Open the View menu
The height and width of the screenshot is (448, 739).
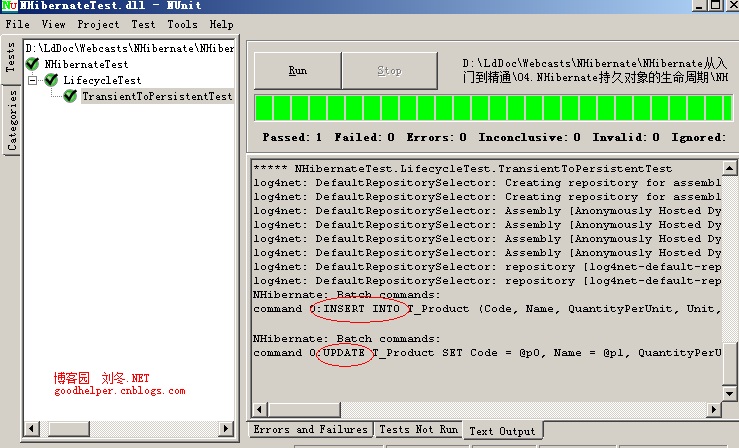53,24
